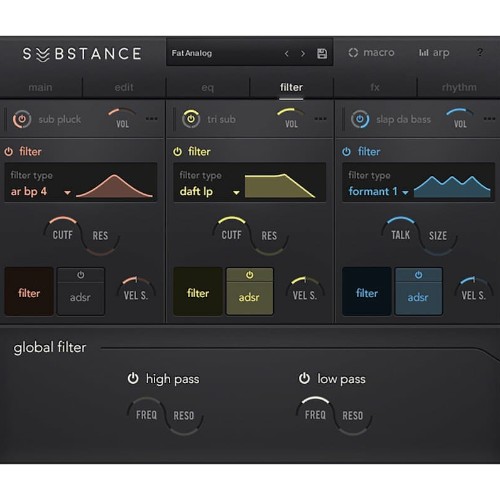Image resolution: width=500 pixels, height=500 pixels.
Task: Click the yellow lowpass curve display
Action: point(280,186)
